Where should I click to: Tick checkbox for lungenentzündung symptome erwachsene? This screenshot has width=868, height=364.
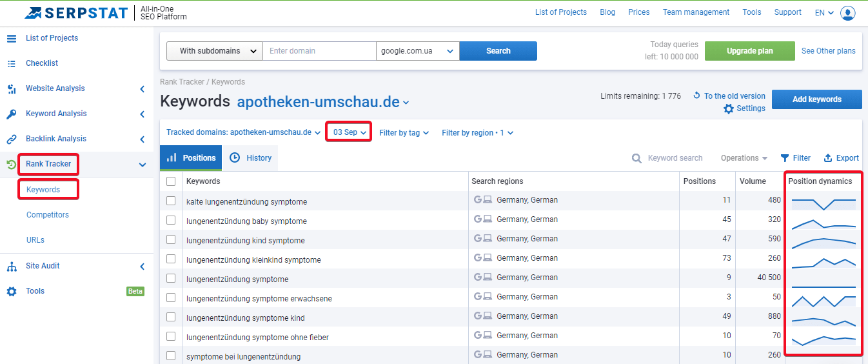click(171, 298)
